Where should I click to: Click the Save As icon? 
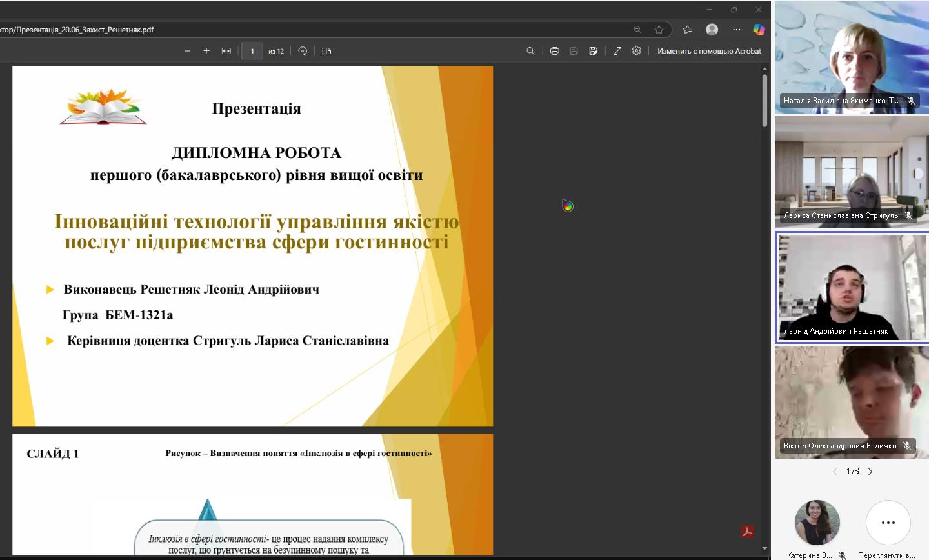click(x=593, y=51)
